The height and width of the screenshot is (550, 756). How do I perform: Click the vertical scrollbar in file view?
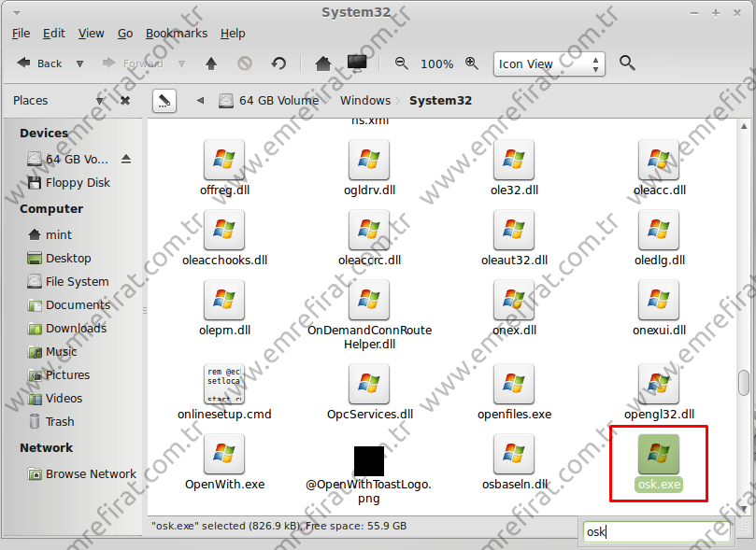(x=744, y=383)
